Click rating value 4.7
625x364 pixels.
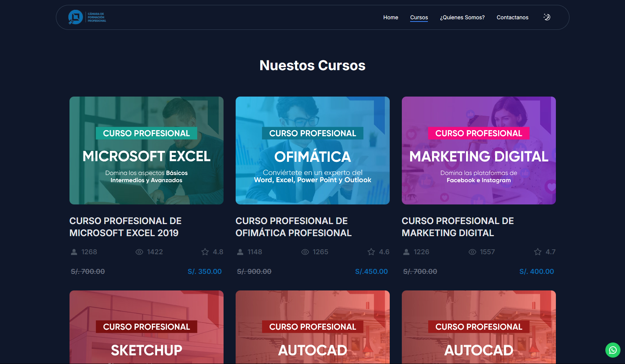[x=551, y=252]
